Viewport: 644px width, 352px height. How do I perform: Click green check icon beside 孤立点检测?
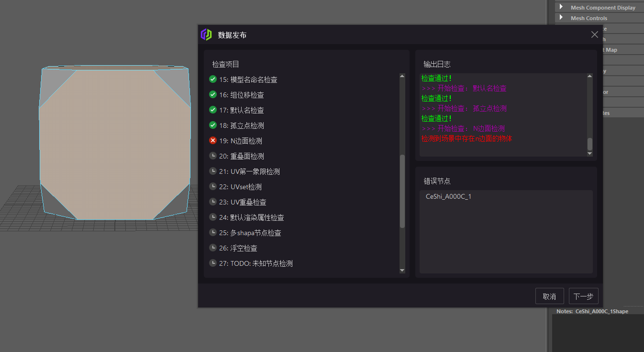[x=212, y=125]
